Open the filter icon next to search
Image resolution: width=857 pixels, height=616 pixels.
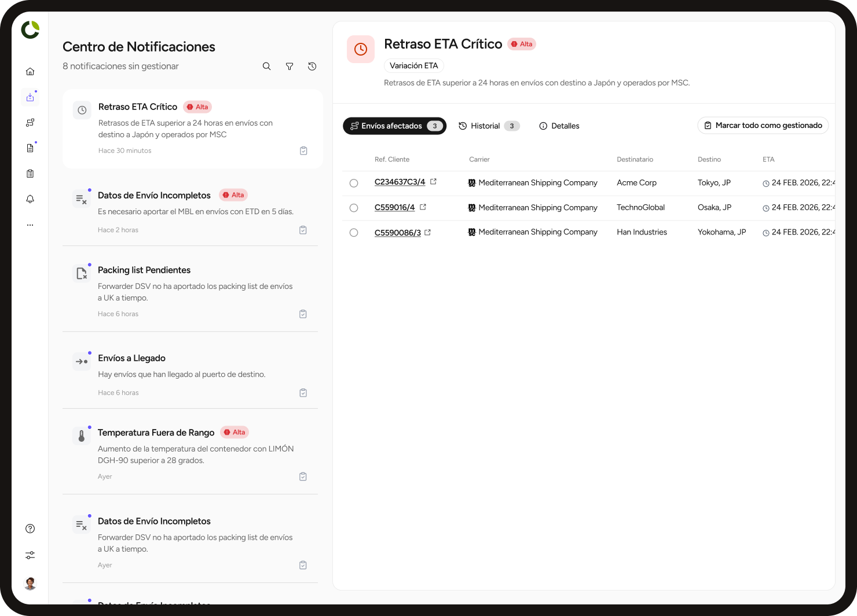[290, 66]
